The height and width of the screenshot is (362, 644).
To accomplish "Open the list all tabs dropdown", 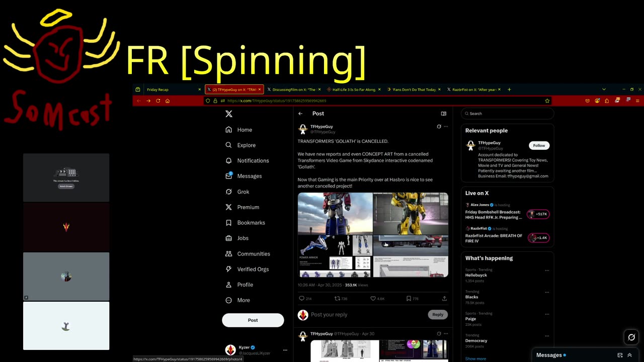I will click(604, 89).
